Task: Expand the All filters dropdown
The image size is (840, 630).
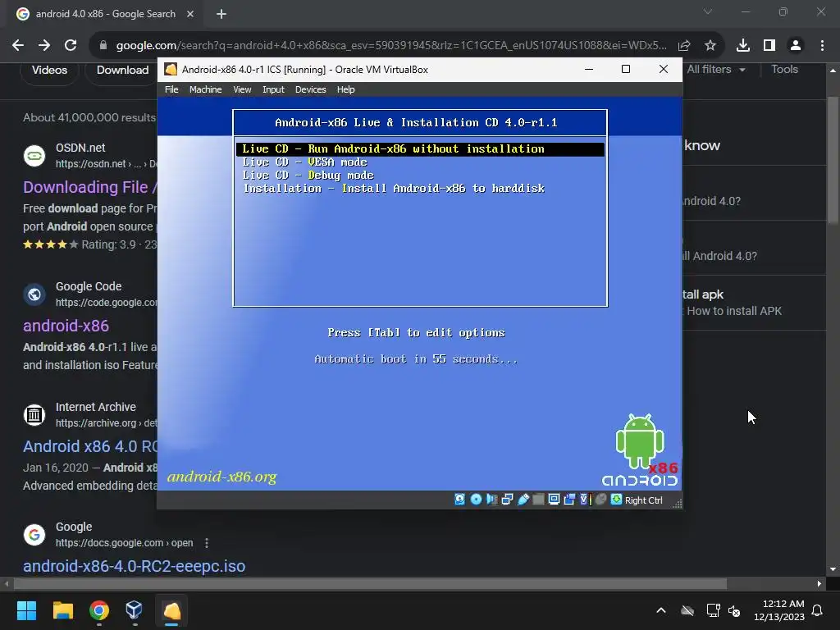Action: click(715, 69)
